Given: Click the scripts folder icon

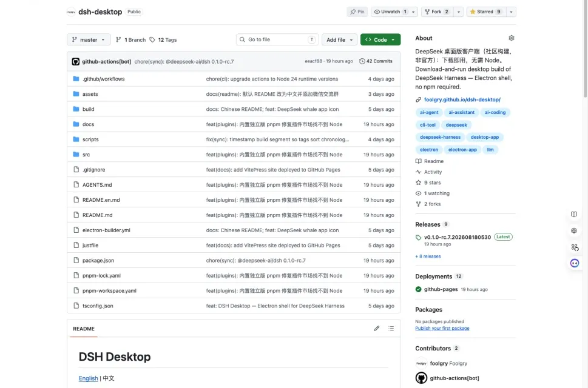Looking at the screenshot, I should (76, 139).
